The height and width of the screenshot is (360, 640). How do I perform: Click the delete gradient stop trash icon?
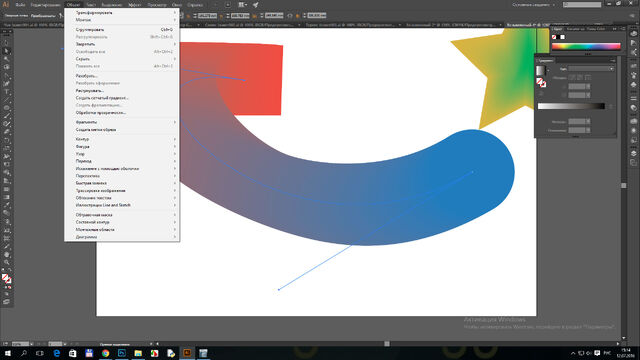coord(611,107)
